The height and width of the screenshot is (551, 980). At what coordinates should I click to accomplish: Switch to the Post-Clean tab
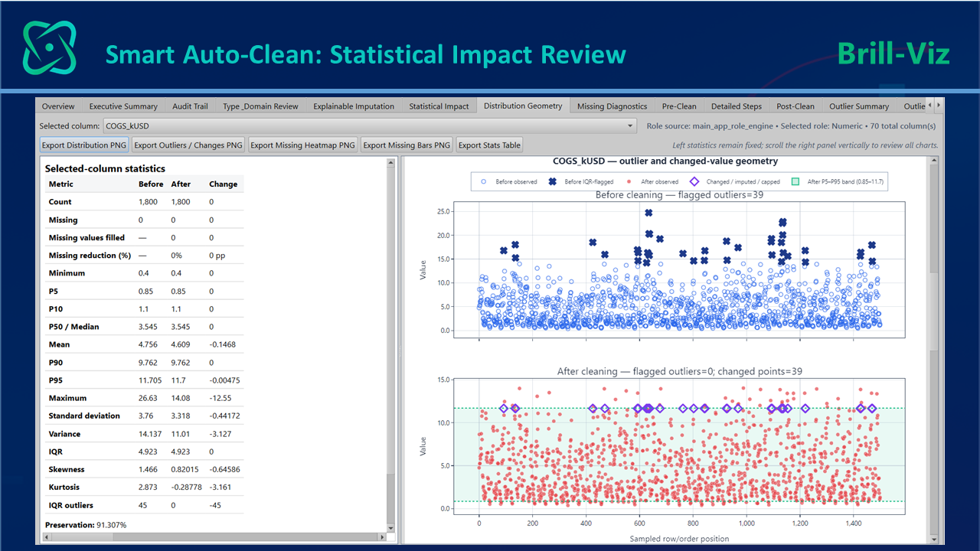click(795, 106)
